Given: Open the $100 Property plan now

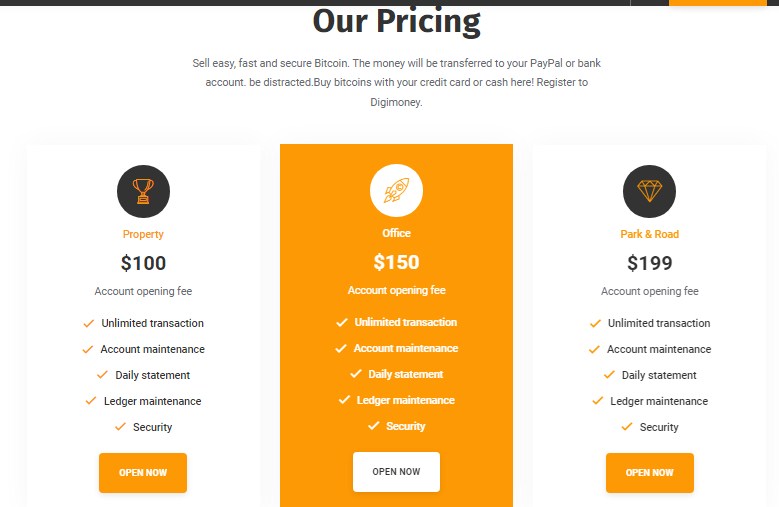Looking at the screenshot, I should click(x=143, y=473).
